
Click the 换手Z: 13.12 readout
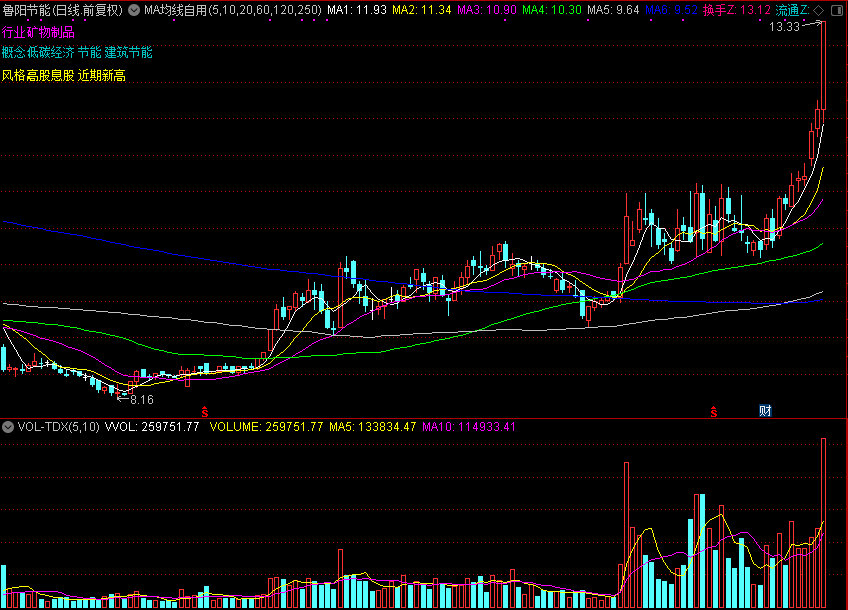[x=737, y=10]
